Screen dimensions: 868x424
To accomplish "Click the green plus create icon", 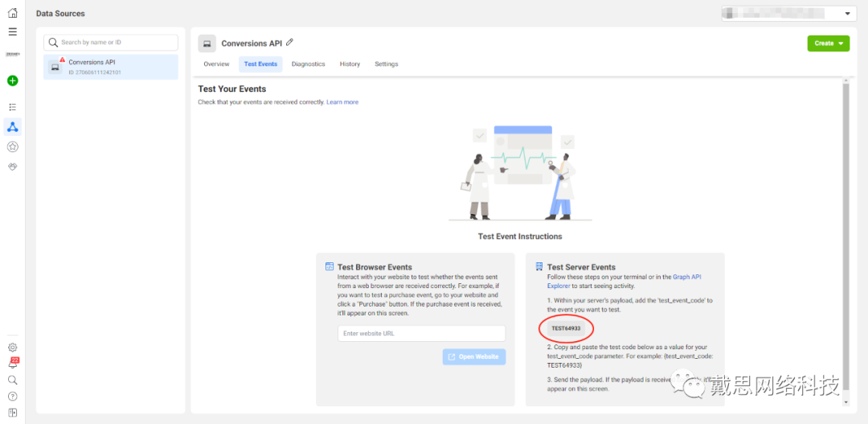I will click(x=12, y=80).
